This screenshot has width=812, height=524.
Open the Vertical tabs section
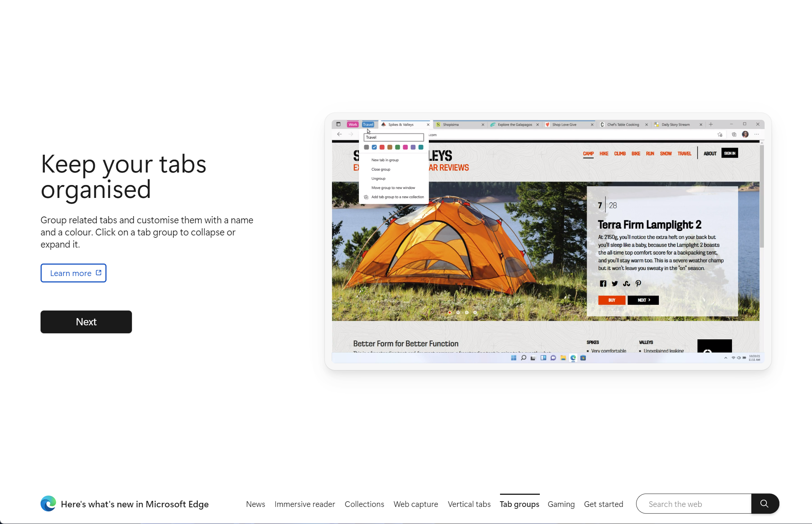click(x=469, y=504)
